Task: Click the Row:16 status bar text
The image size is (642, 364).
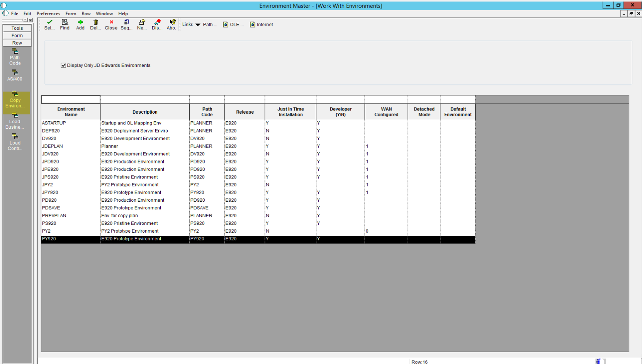Action: 419,362
